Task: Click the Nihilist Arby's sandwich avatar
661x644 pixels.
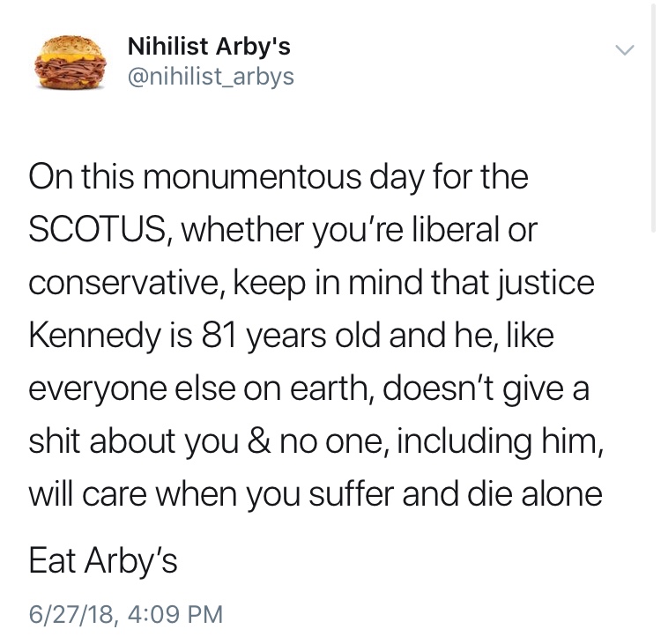Action: click(68, 60)
